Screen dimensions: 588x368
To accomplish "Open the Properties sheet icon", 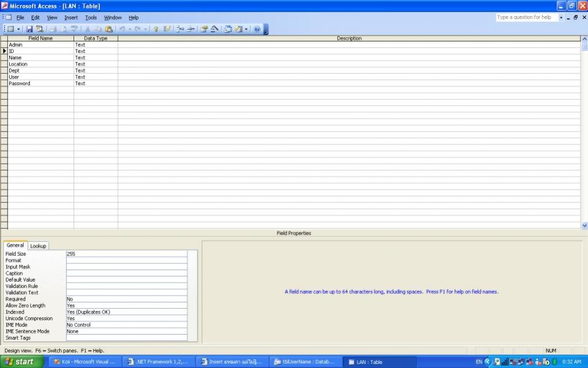I will [204, 29].
